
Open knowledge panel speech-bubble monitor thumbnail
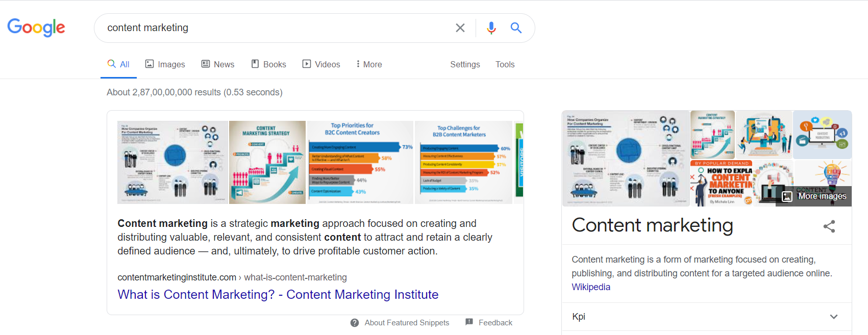[823, 135]
